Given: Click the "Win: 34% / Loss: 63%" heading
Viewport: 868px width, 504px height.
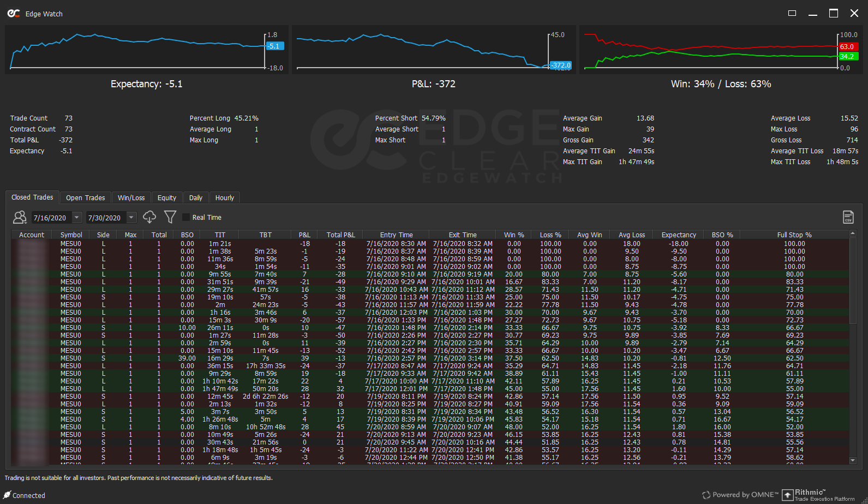Looking at the screenshot, I should click(x=721, y=84).
